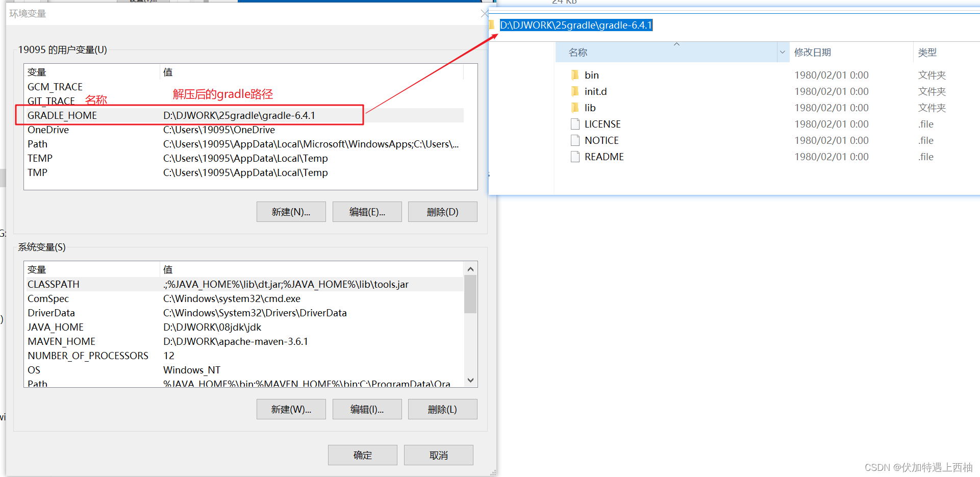Select the TEMP user variable
The image size is (980, 477).
click(245, 158)
